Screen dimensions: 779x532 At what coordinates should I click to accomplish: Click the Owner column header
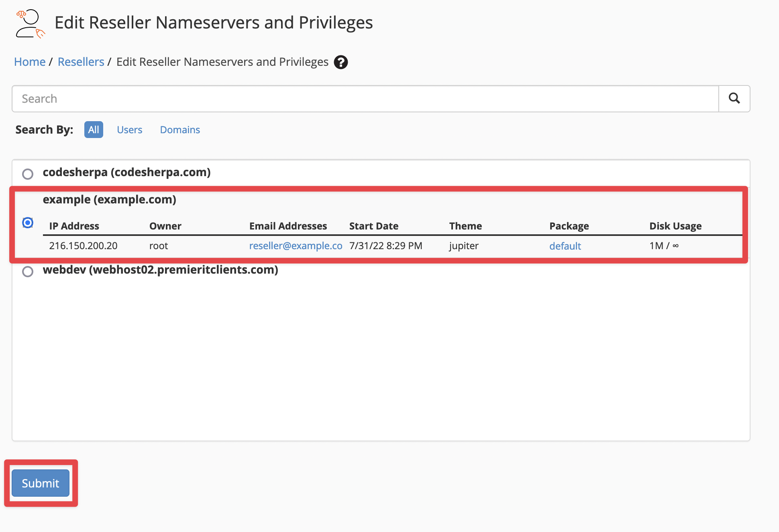(165, 226)
